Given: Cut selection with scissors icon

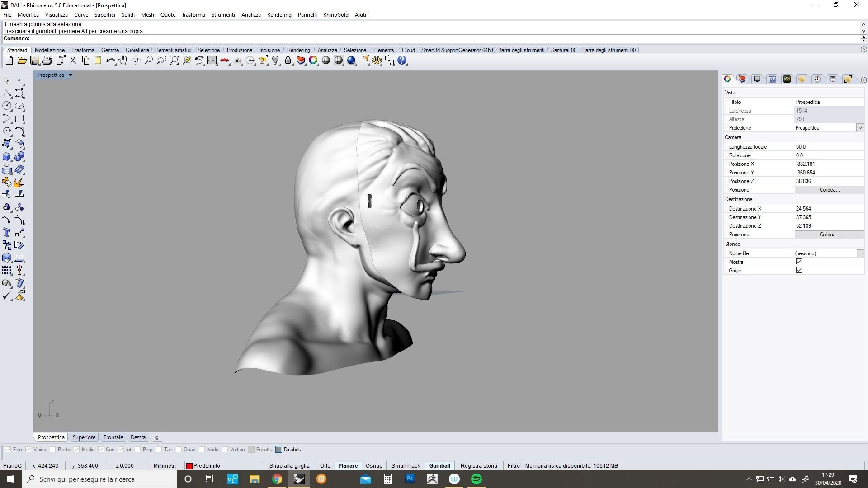Looking at the screenshot, I should 72,61.
